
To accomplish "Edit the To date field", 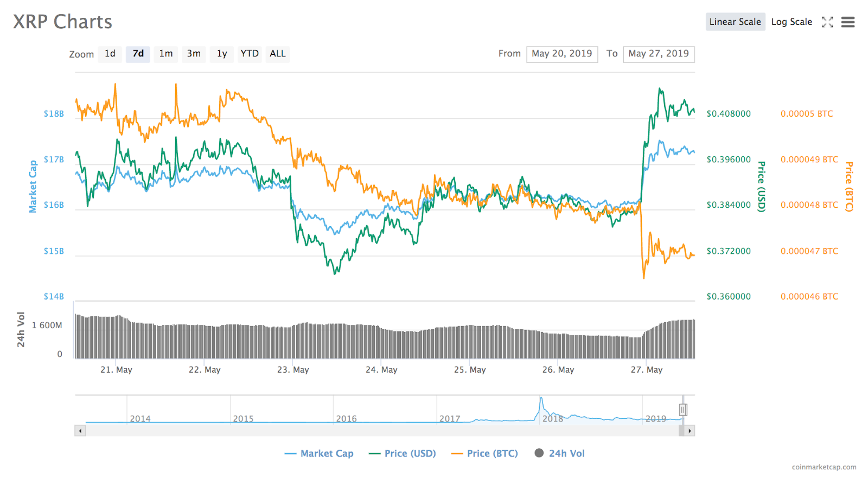I will tap(659, 54).
